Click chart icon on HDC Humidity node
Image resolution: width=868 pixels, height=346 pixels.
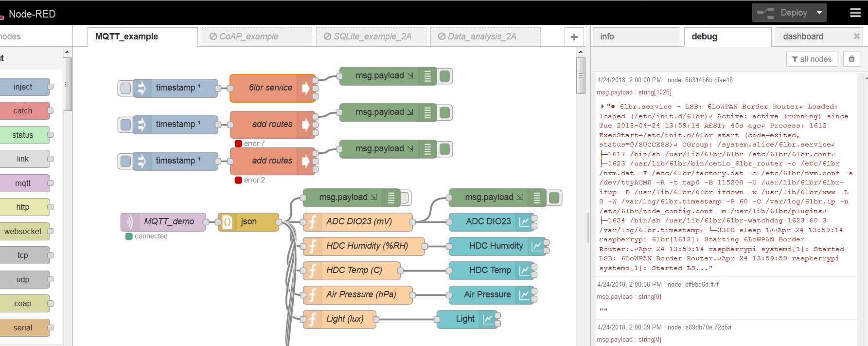pyautogui.click(x=536, y=246)
